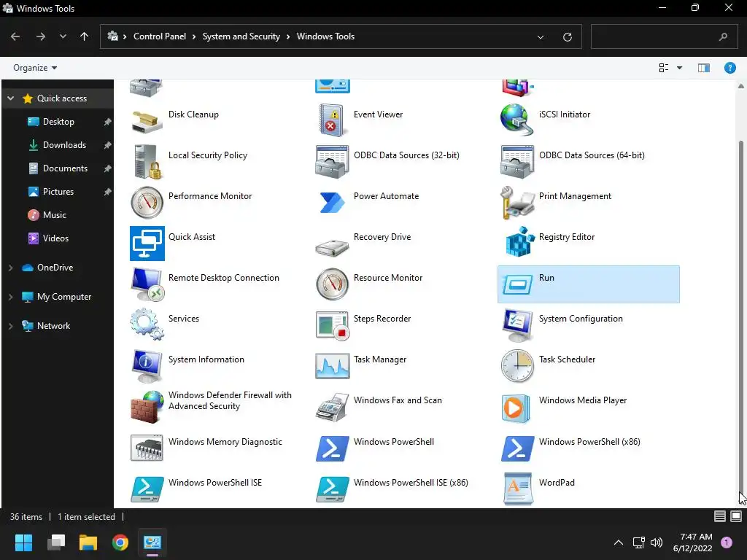
Task: Toggle the preview pane button
Action: [x=704, y=68]
